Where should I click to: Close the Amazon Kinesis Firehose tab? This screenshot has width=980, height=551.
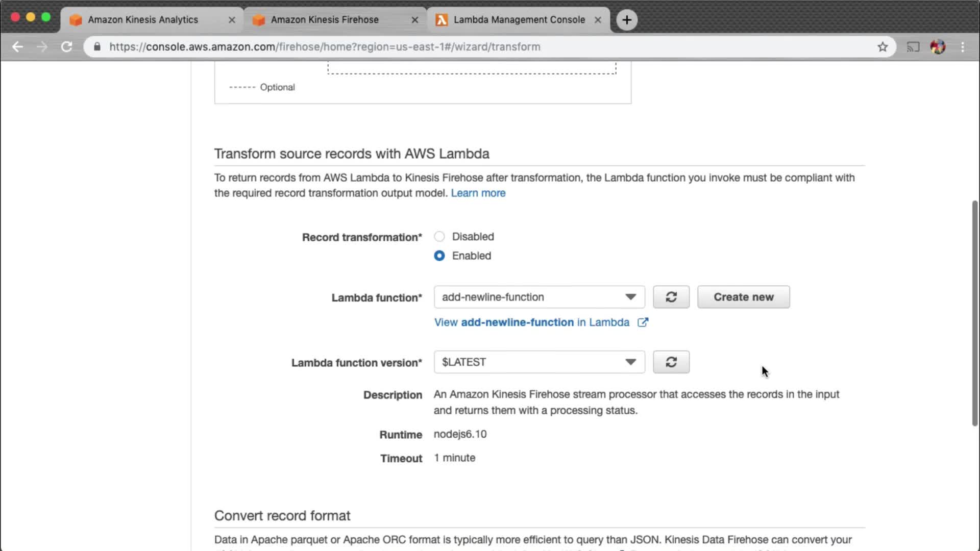coord(414,20)
